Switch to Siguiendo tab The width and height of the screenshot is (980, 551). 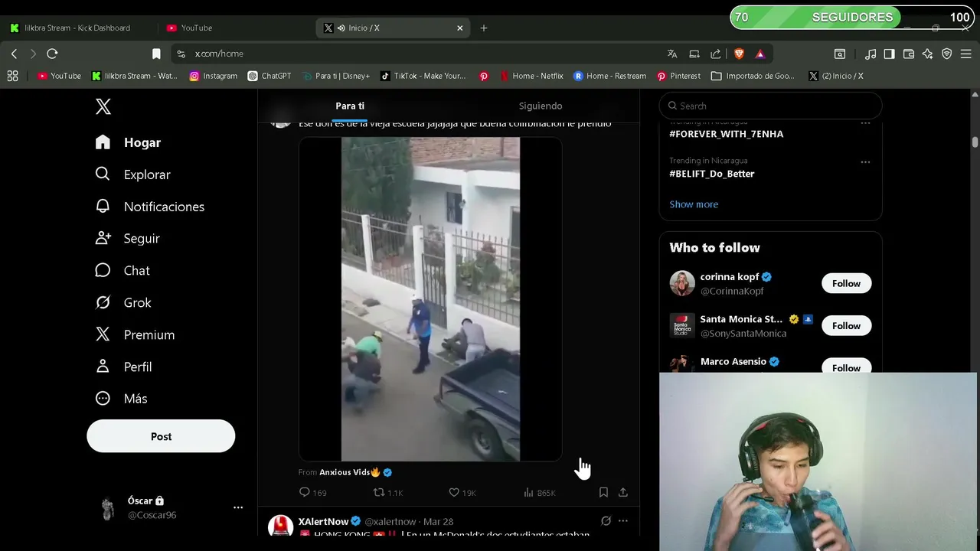[x=541, y=106]
